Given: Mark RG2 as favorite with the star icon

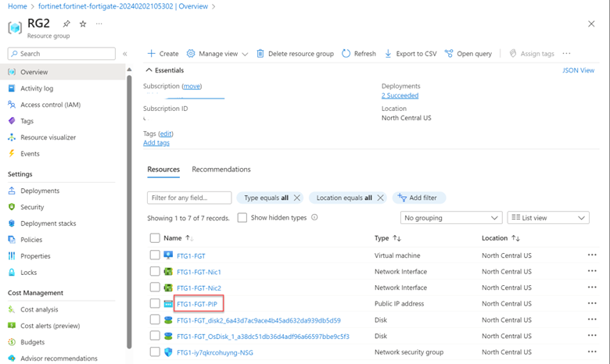Looking at the screenshot, I should coord(83,24).
